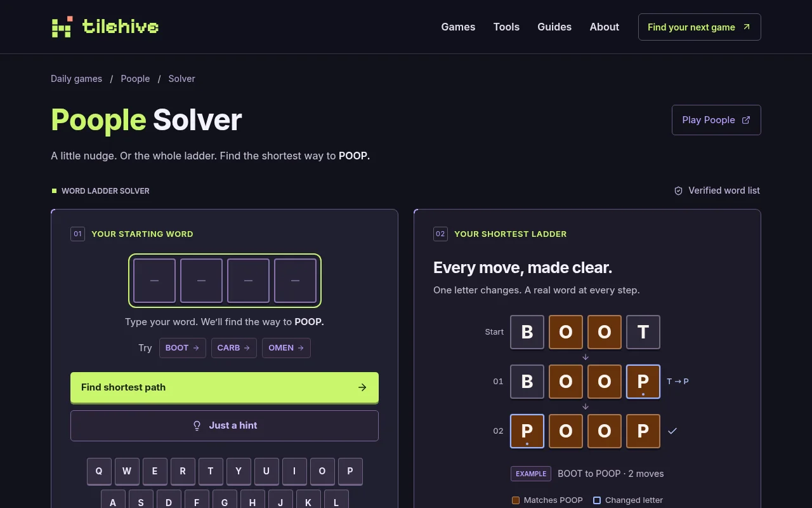
Task: Click the tilehive logo icon
Action: click(x=62, y=27)
